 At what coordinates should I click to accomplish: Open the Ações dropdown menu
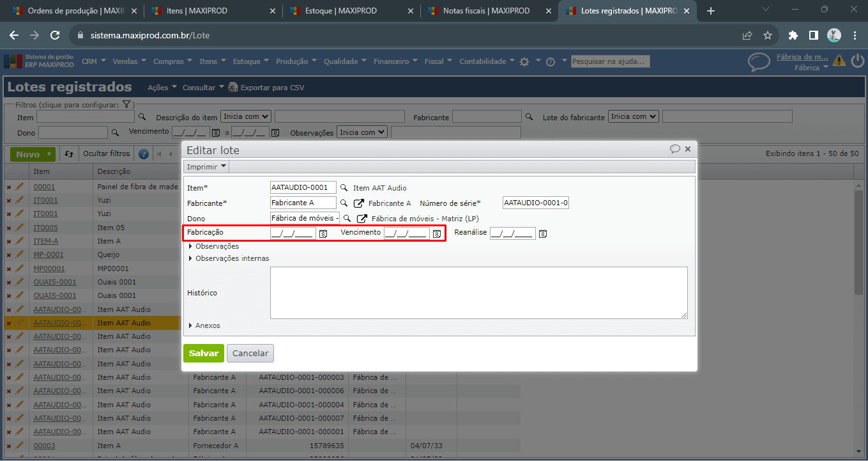162,88
